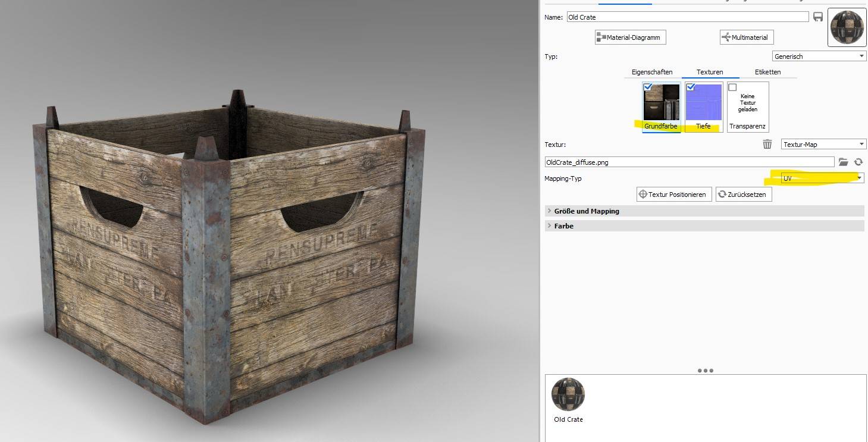Switch to the Texturen tab

coord(710,72)
